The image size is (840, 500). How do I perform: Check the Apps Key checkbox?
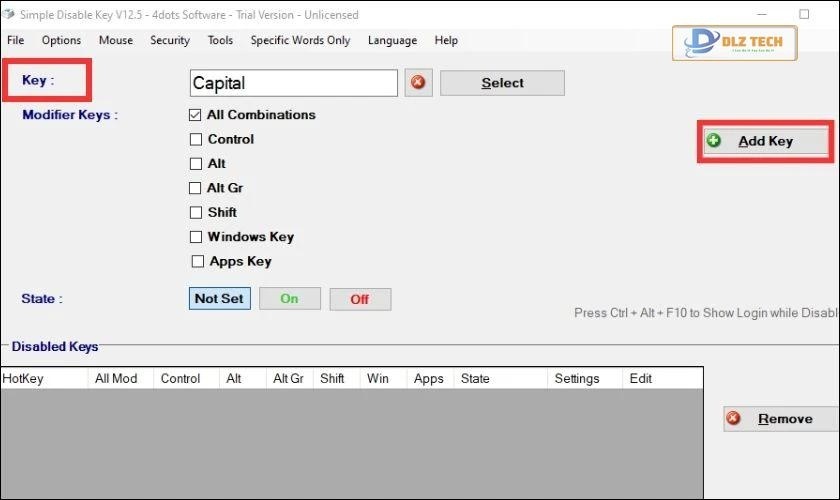[198, 261]
